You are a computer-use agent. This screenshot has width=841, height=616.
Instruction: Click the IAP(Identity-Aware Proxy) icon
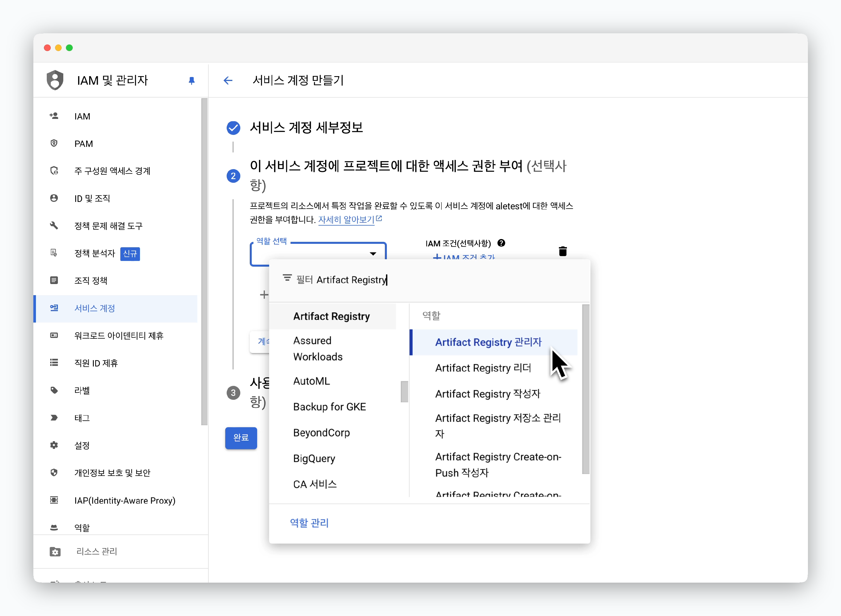click(54, 500)
